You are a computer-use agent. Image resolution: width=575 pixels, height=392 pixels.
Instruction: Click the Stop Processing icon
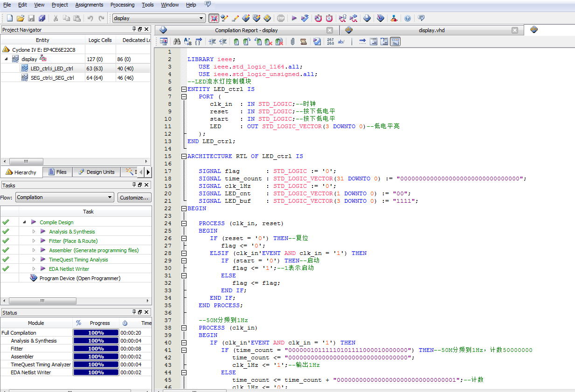click(280, 18)
